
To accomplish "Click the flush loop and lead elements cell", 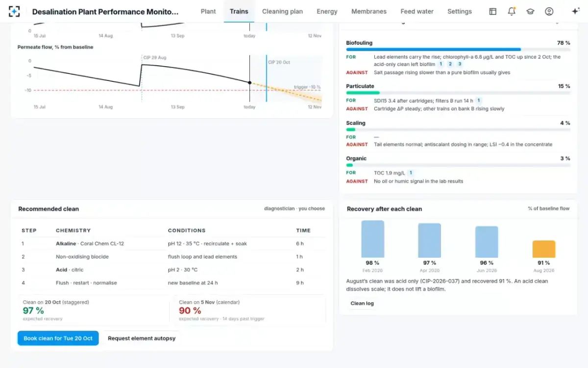I will [202, 257].
